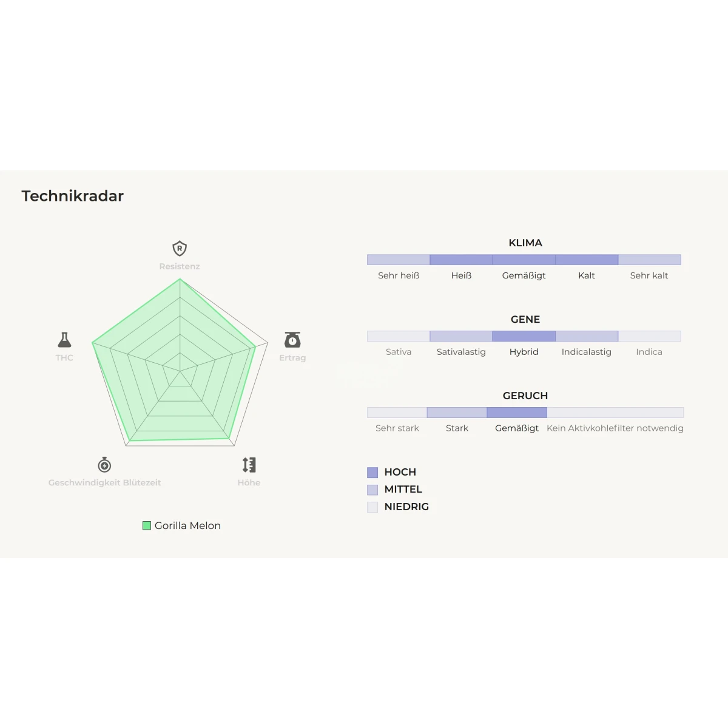Click the Sehr kalt climate label
The image size is (728, 728).
tap(649, 275)
